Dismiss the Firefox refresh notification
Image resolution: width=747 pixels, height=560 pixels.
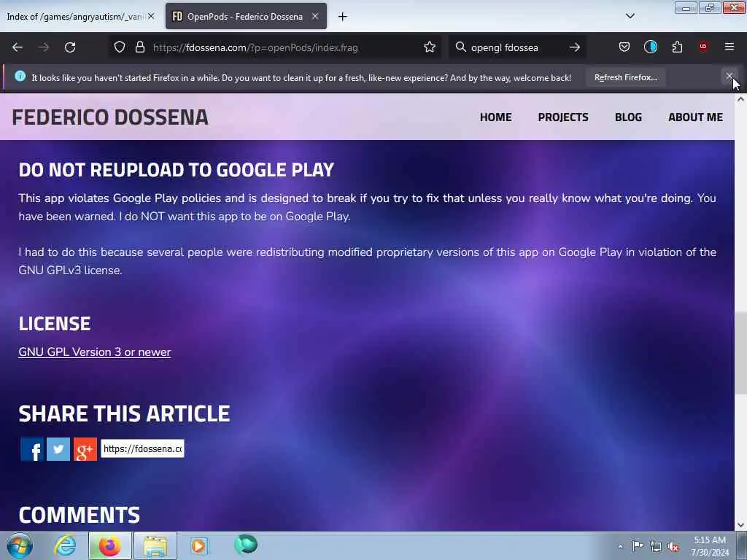[x=729, y=76]
